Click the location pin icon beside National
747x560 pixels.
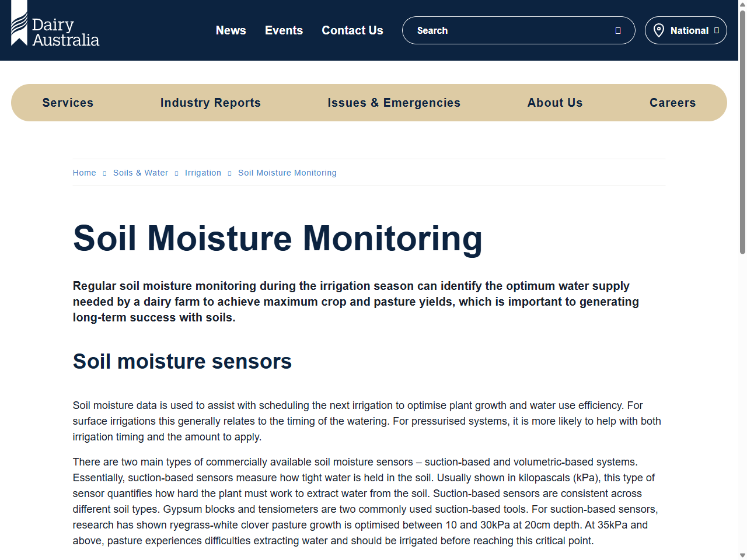pos(659,30)
